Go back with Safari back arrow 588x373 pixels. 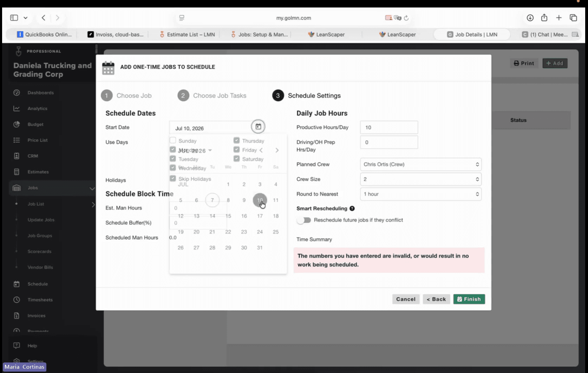[x=44, y=18]
